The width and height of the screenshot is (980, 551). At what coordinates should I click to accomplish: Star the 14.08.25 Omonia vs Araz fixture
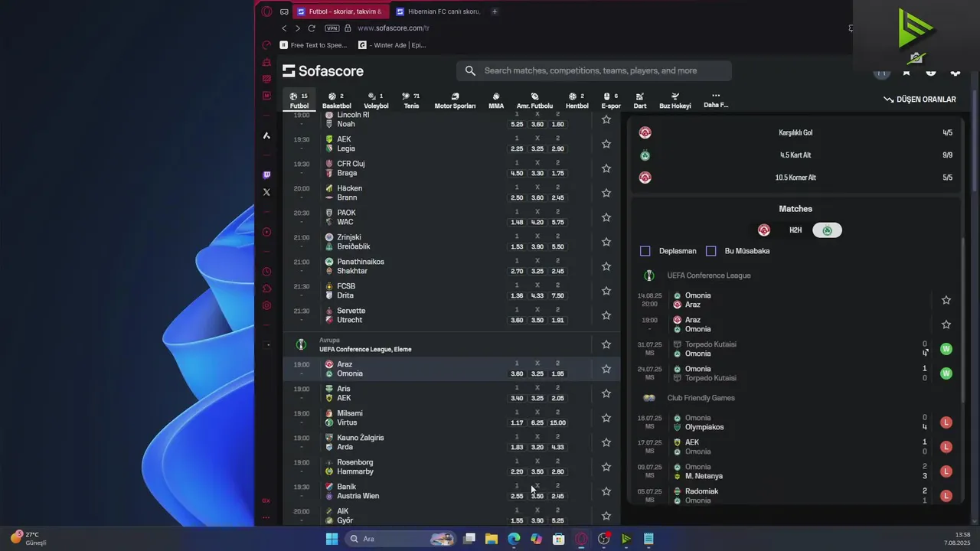(946, 300)
